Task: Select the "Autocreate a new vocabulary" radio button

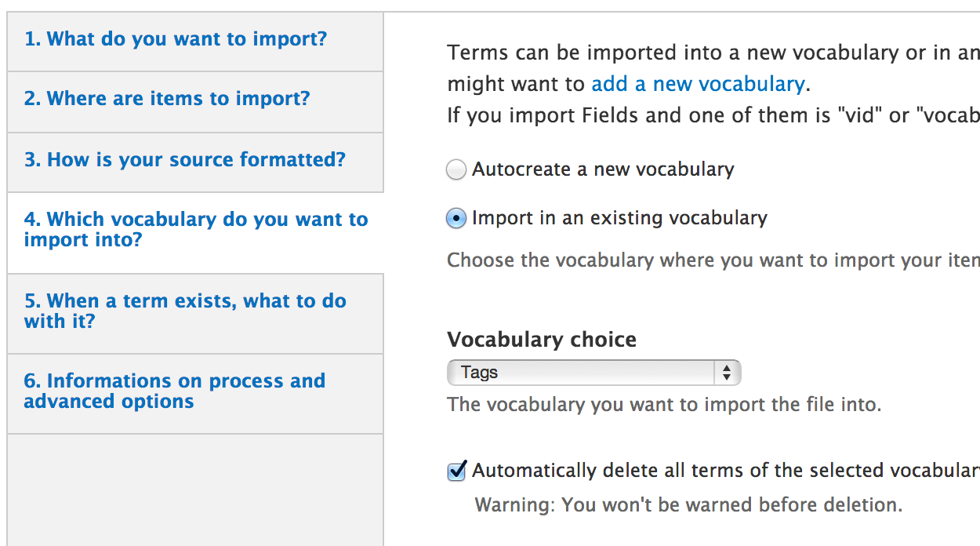Action: pos(456,170)
